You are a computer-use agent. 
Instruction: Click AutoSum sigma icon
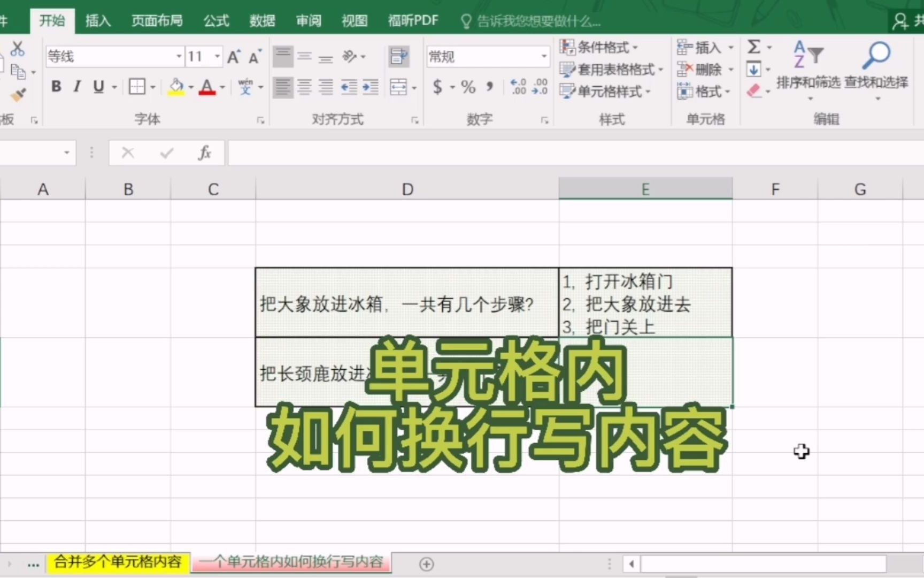(x=754, y=47)
